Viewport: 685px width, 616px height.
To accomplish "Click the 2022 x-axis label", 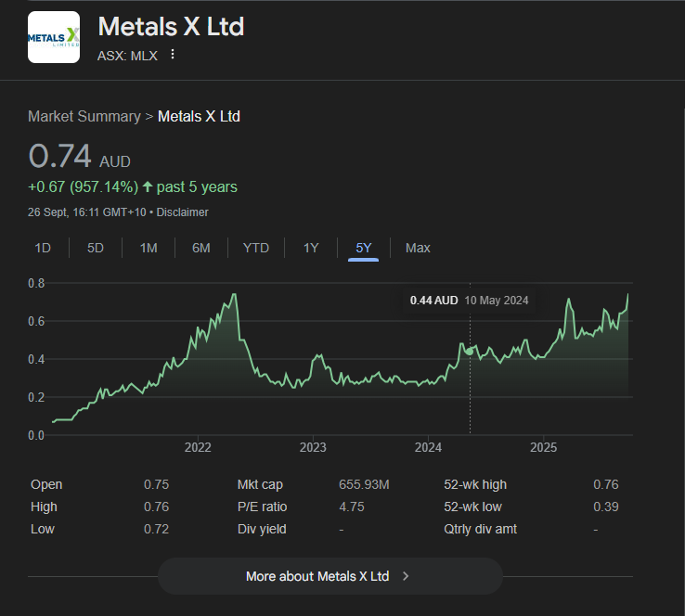I will click(x=198, y=447).
